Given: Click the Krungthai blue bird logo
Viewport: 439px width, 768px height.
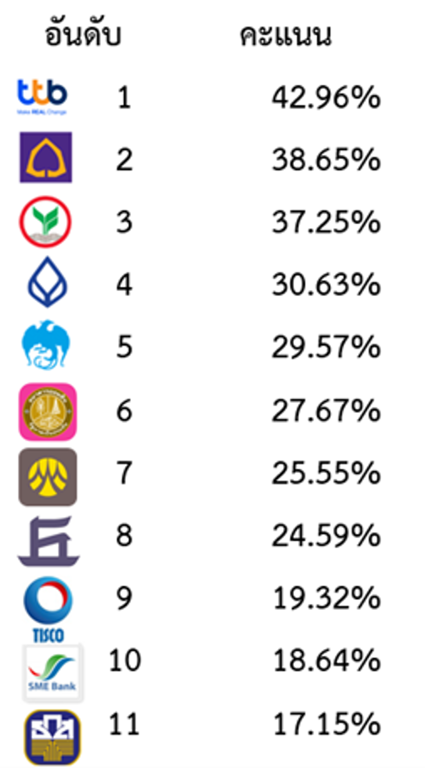Looking at the screenshot, I should point(47,345).
